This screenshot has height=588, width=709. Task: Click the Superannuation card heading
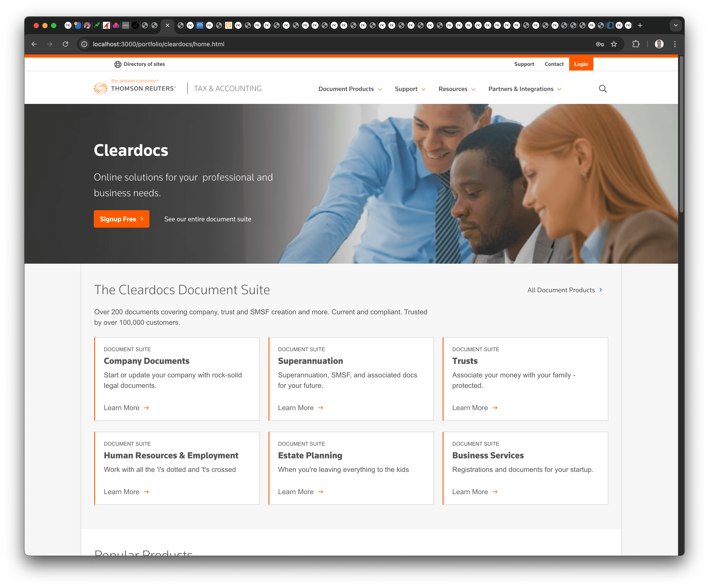click(x=310, y=361)
